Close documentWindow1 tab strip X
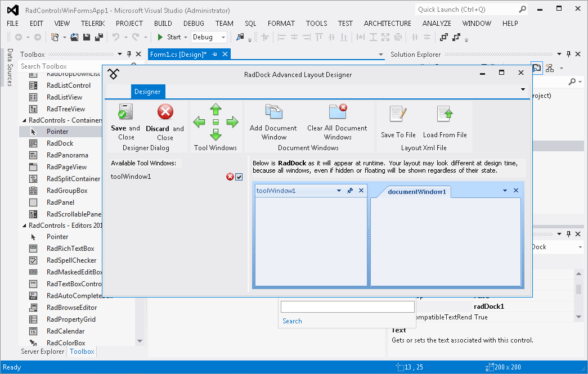 [x=516, y=190]
